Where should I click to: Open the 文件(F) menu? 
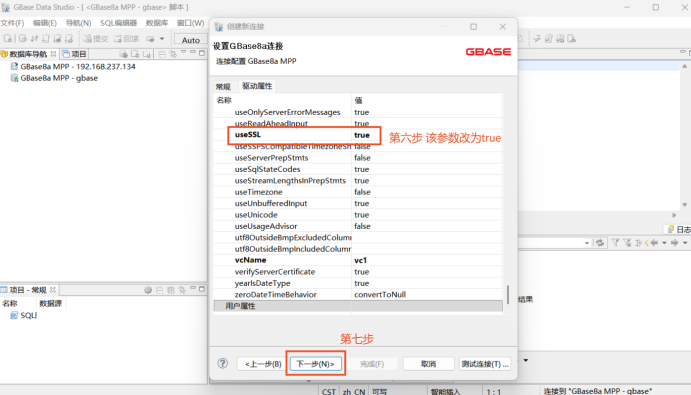pyautogui.click(x=12, y=23)
